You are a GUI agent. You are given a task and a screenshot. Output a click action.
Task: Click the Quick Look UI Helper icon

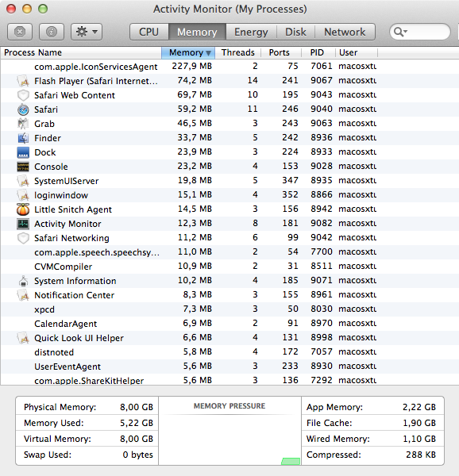point(23,338)
